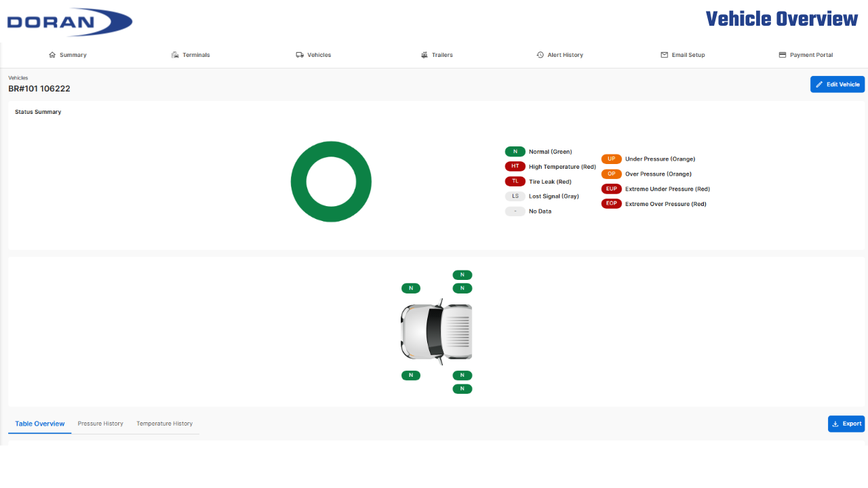Click the Vehicles truck icon

coord(300,55)
